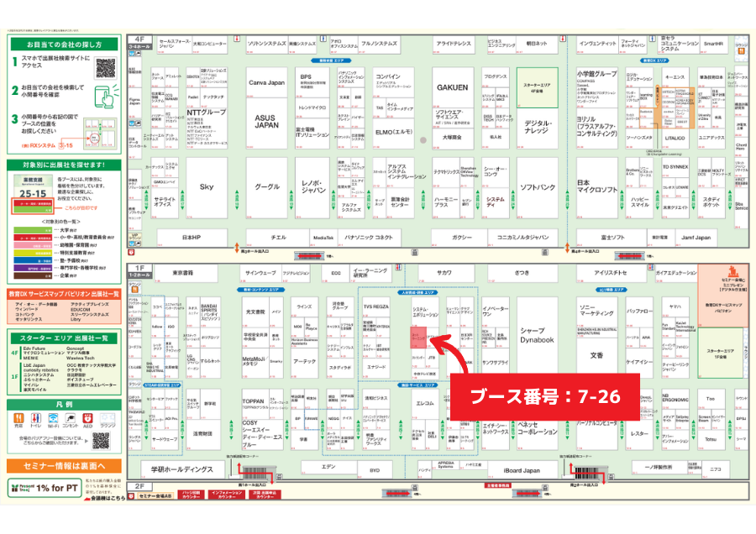The width and height of the screenshot is (756, 534).
Task: Click the レノボ・ジャパン booth
Action: click(312, 187)
